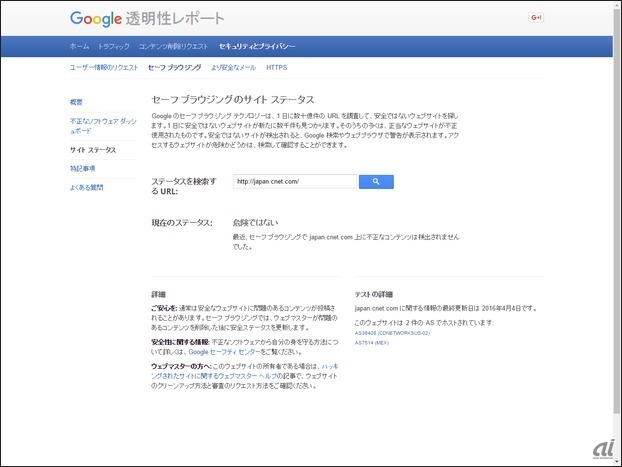Image resolution: width=622 pixels, height=467 pixels.
Task: Open the HTTPS sub-tab
Action: click(276, 67)
